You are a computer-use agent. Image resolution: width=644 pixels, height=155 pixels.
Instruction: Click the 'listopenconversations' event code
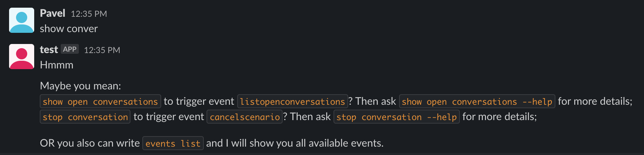[292, 102]
